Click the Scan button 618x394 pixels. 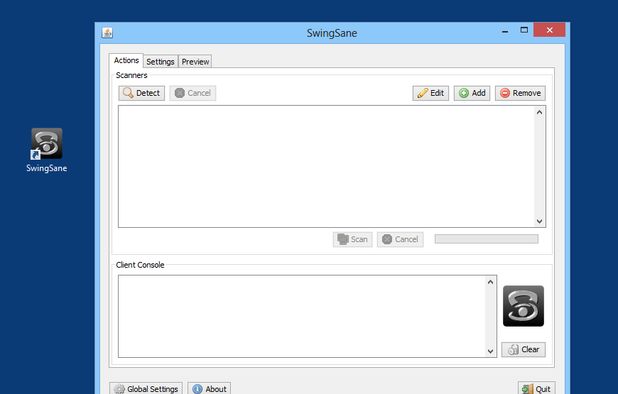[x=353, y=239]
